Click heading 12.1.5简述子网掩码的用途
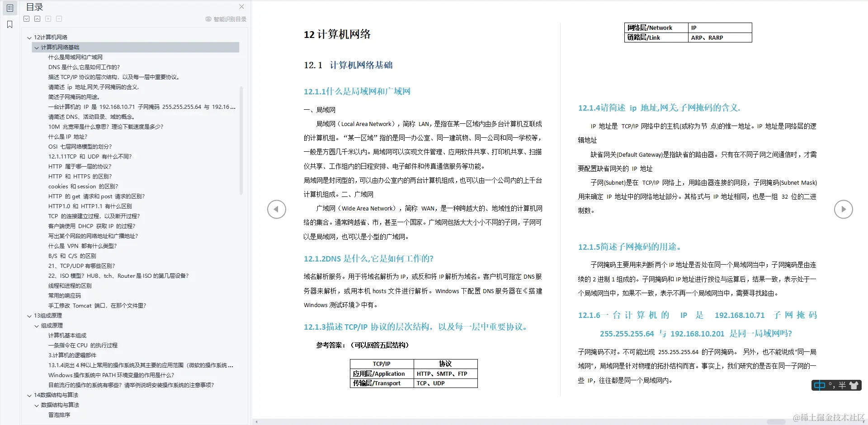Screen dimensions: 868x425 629,247
